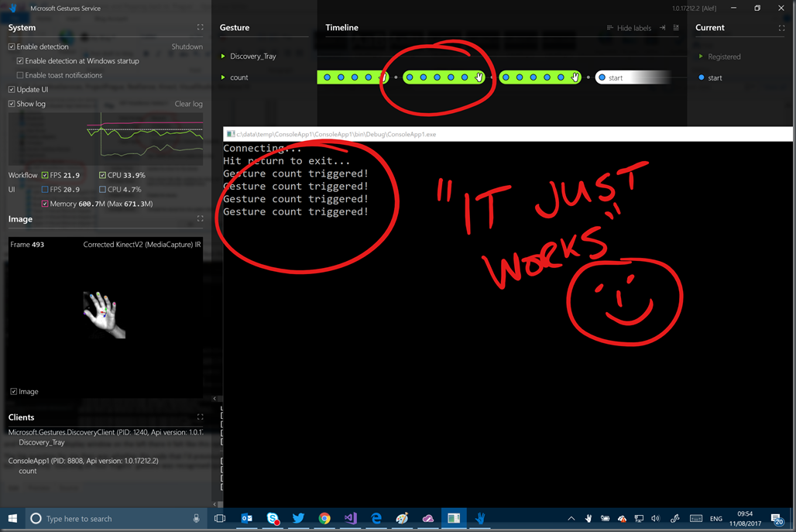Toggle the Show log checkbox

click(x=12, y=104)
